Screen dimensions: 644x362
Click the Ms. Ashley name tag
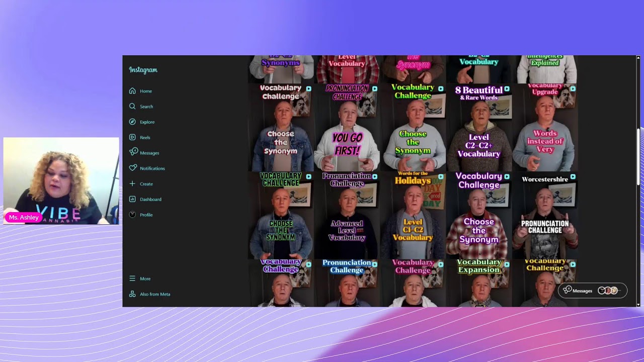point(24,217)
